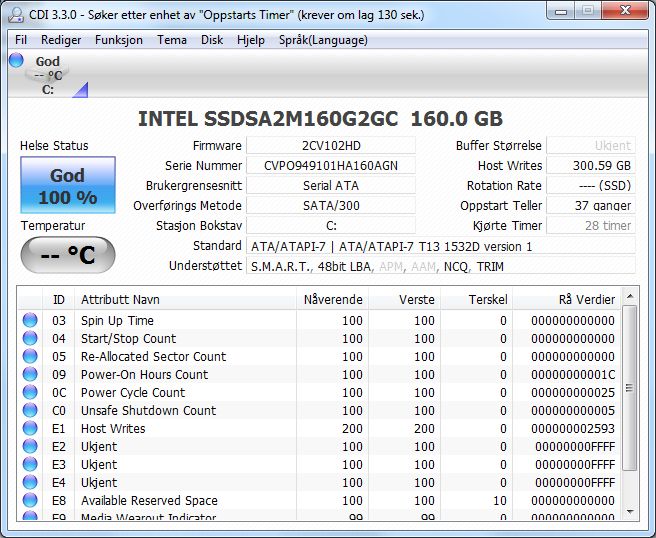Viewport: 656px width, 538px height.
Task: Click the Power Cycle Count attribute name
Action: point(133,392)
